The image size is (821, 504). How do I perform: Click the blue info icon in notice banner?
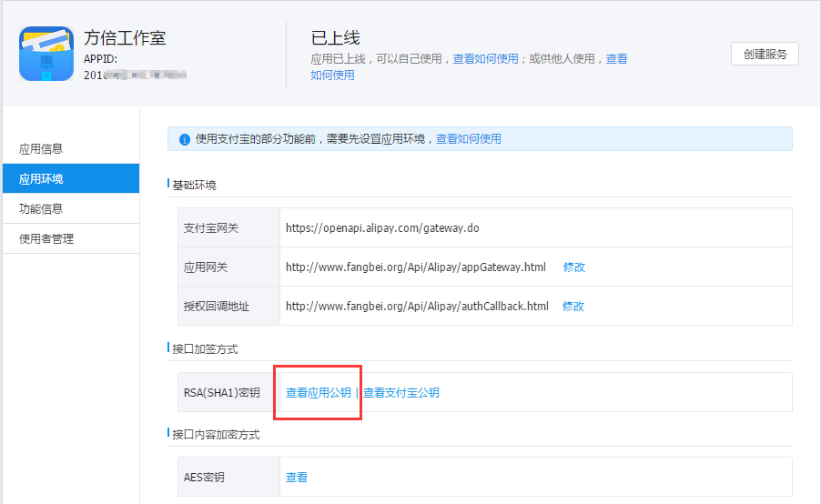pyautogui.click(x=184, y=140)
